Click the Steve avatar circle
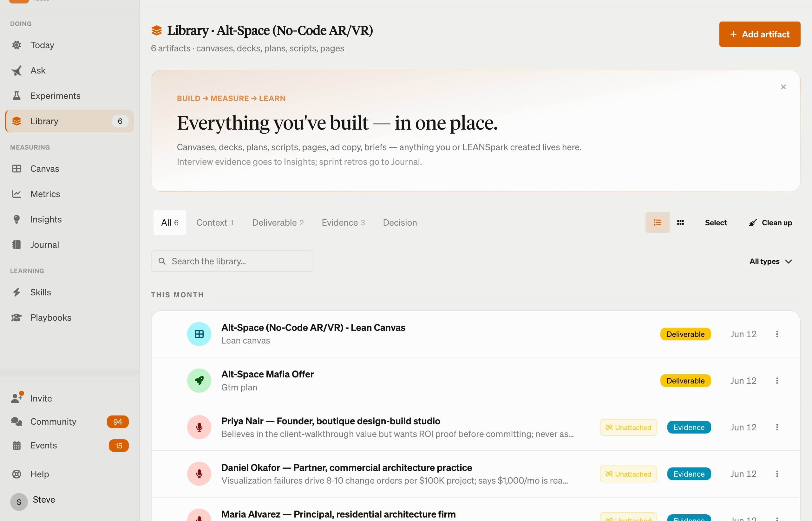The image size is (812, 521). 19,502
